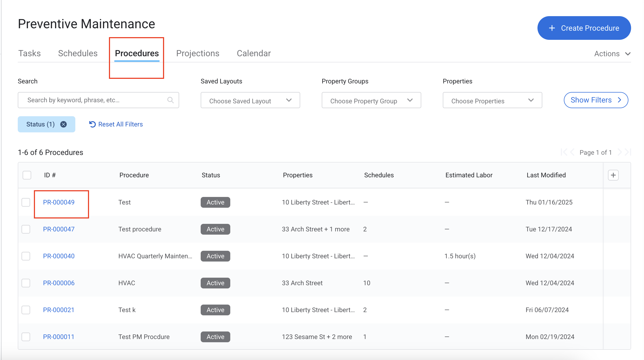This screenshot has height=360, width=644.
Task: Toggle the select-all header checkbox
Action: click(x=27, y=175)
